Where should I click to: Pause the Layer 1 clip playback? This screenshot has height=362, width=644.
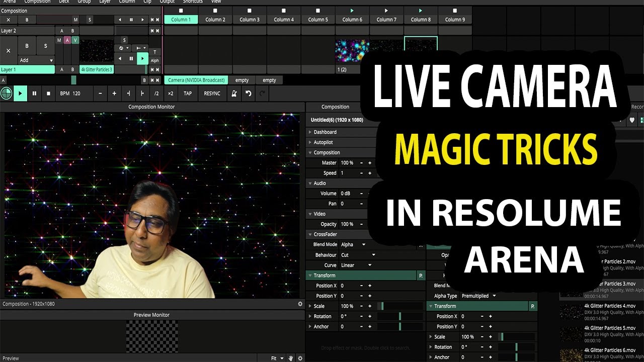[x=131, y=59]
